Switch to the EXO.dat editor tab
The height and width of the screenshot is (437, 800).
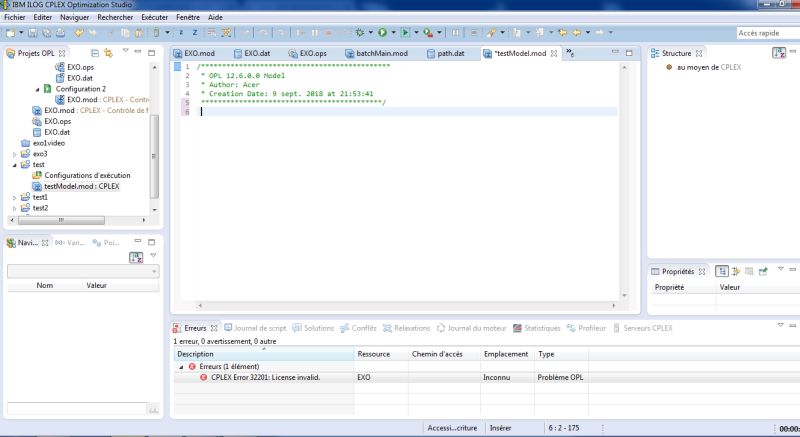point(252,53)
